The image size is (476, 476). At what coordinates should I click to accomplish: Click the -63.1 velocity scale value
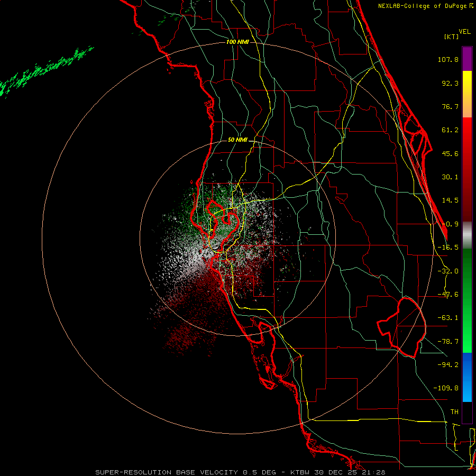coord(448,318)
